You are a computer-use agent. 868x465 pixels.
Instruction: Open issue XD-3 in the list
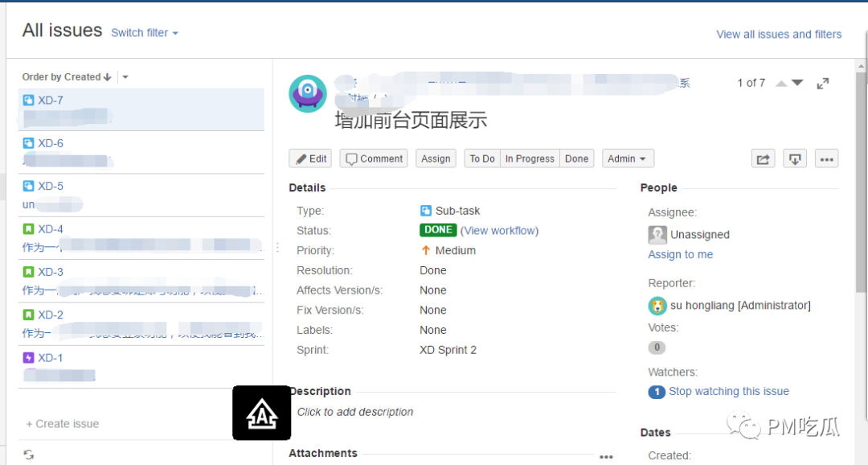click(141, 281)
